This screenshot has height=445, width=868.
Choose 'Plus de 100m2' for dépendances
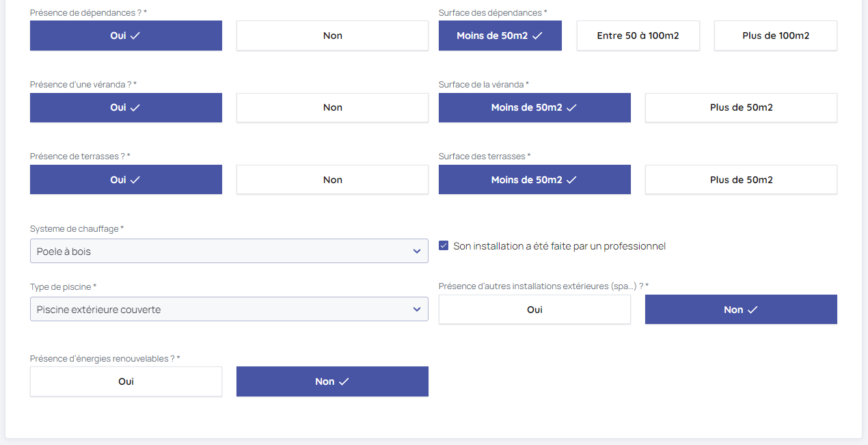tap(775, 36)
